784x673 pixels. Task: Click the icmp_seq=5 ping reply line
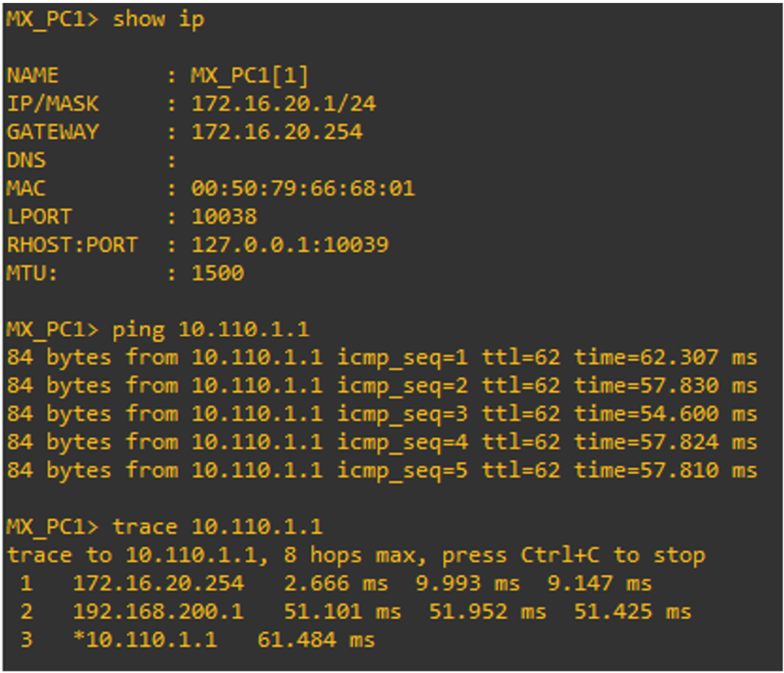[381, 470]
